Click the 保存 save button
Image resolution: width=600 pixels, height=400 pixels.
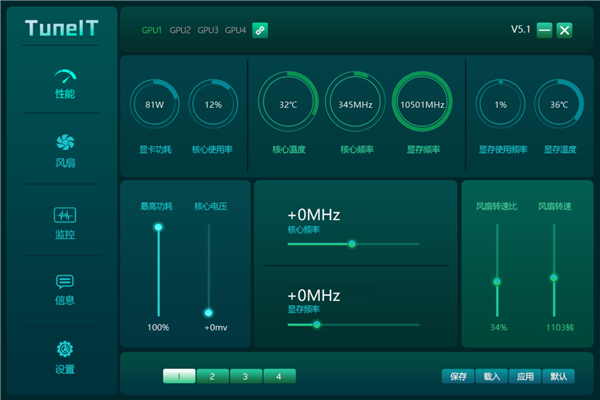click(x=458, y=376)
